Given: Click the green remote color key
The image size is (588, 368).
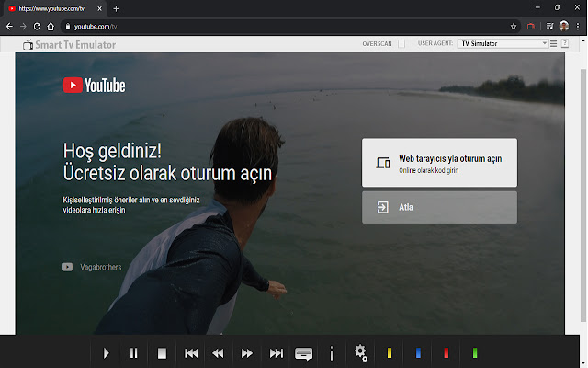Looking at the screenshot, I should tap(475, 353).
